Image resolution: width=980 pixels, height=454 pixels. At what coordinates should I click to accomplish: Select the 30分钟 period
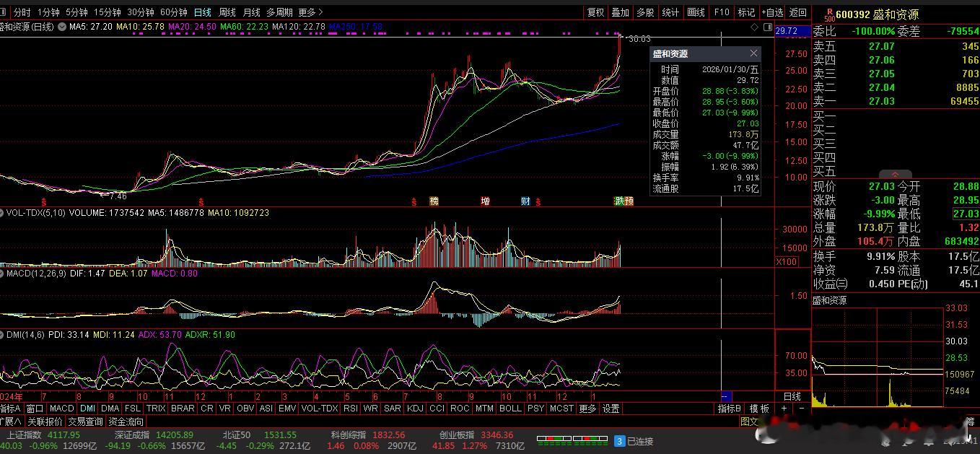(x=141, y=12)
